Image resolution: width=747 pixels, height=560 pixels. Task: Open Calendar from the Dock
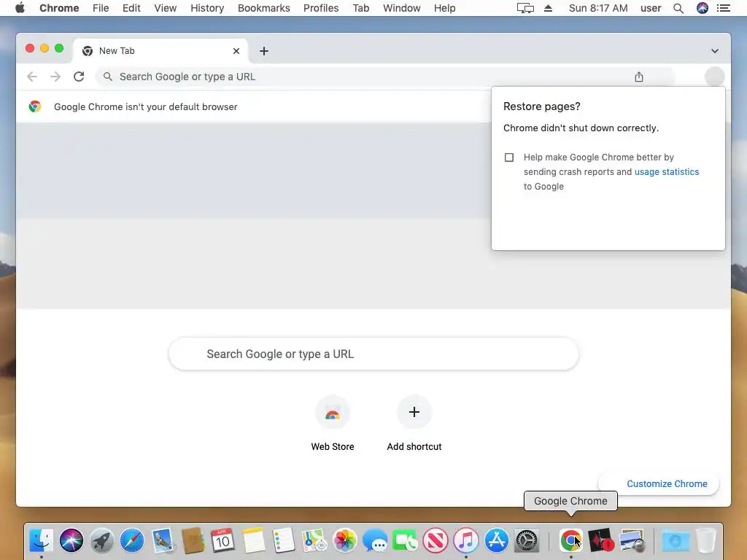coord(222,540)
